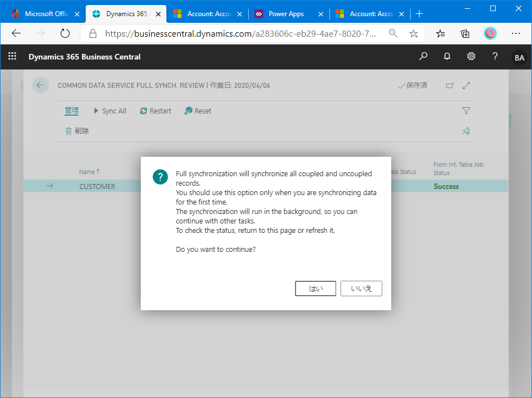Open the browser profile donut avatar

tap(490, 33)
